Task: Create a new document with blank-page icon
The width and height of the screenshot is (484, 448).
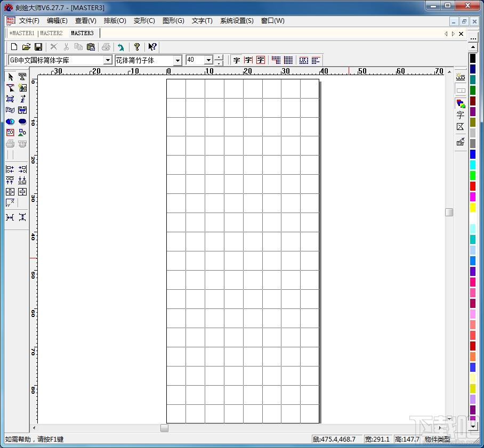Action: (14, 47)
